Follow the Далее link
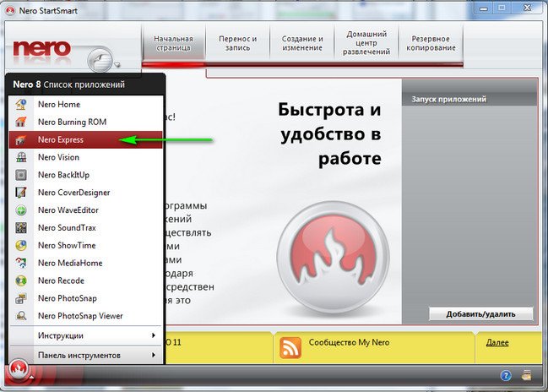The height and width of the screenshot is (392, 548). (x=497, y=342)
